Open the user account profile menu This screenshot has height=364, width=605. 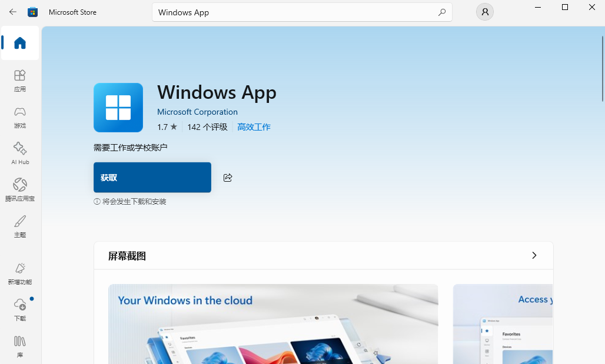(x=485, y=12)
